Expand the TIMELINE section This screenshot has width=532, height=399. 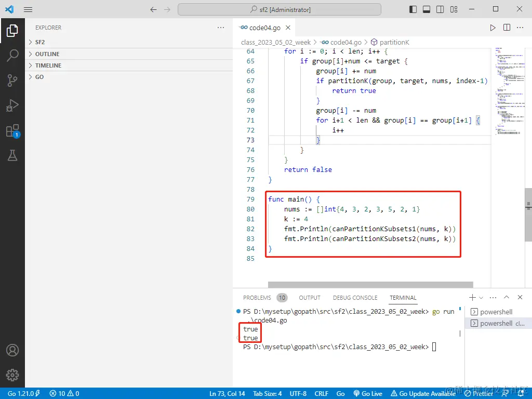point(129,65)
